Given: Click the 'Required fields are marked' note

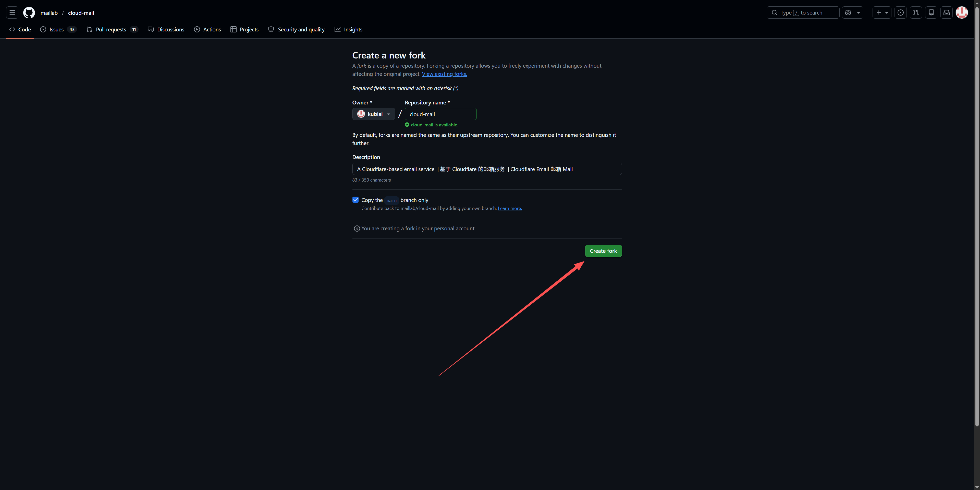Looking at the screenshot, I should coord(406,88).
